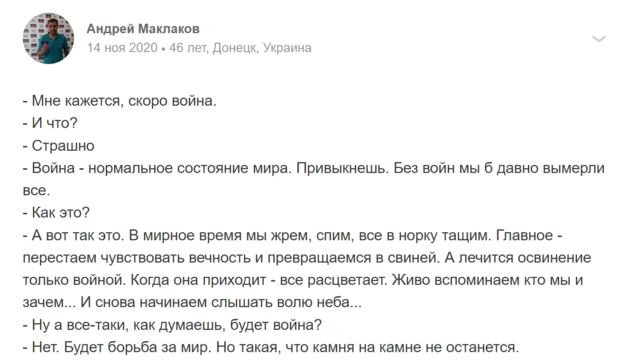Expand the post options chevron arrow

tap(599, 39)
